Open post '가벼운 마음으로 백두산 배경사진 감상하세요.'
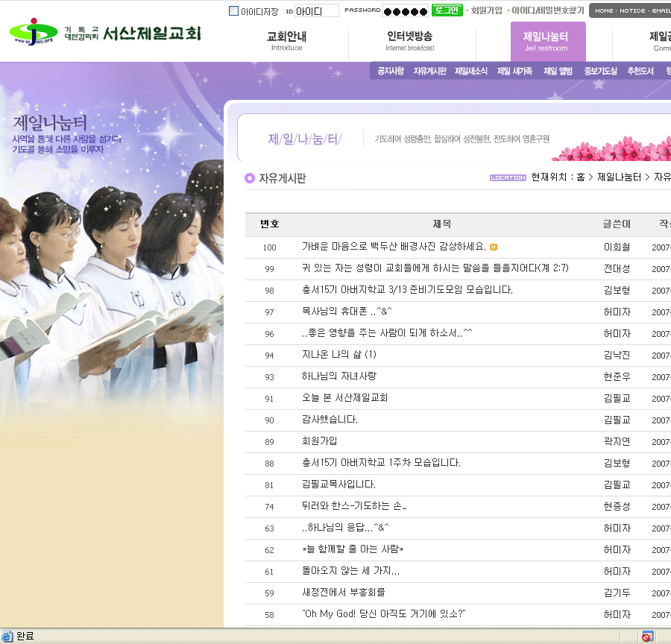The image size is (671, 644). click(394, 247)
